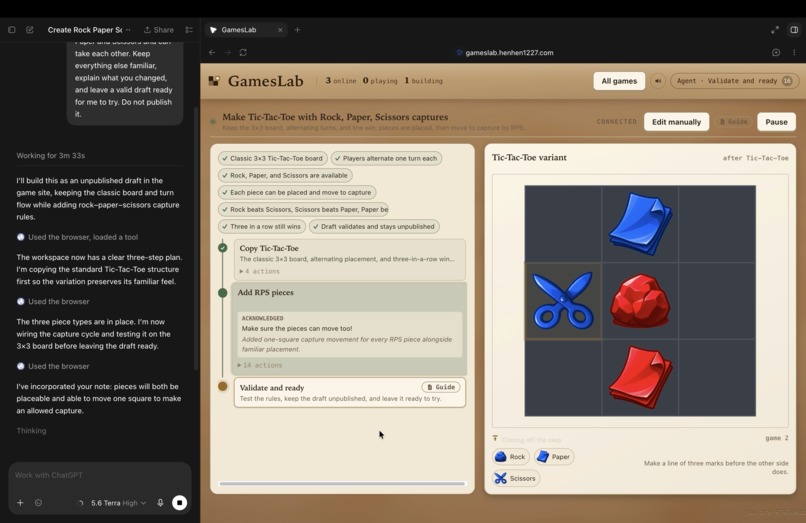The width and height of the screenshot is (806, 523).
Task: Click the game 2 label
Action: pyautogui.click(x=777, y=438)
